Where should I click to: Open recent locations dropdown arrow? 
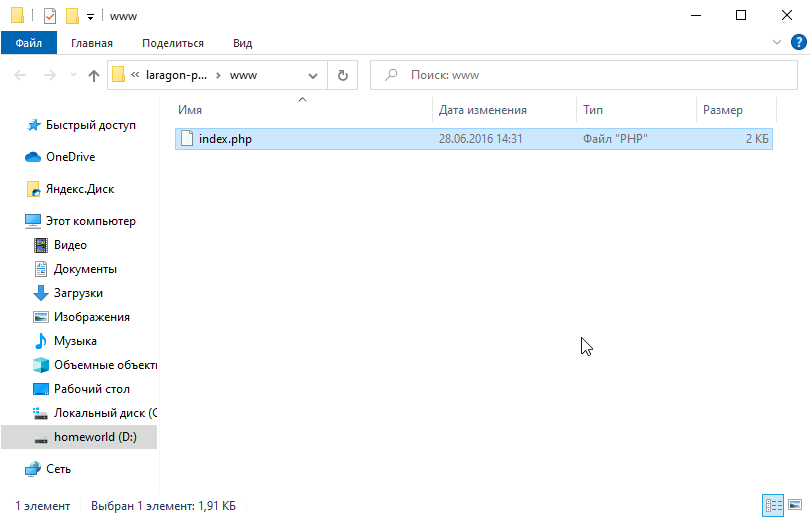(x=72, y=75)
